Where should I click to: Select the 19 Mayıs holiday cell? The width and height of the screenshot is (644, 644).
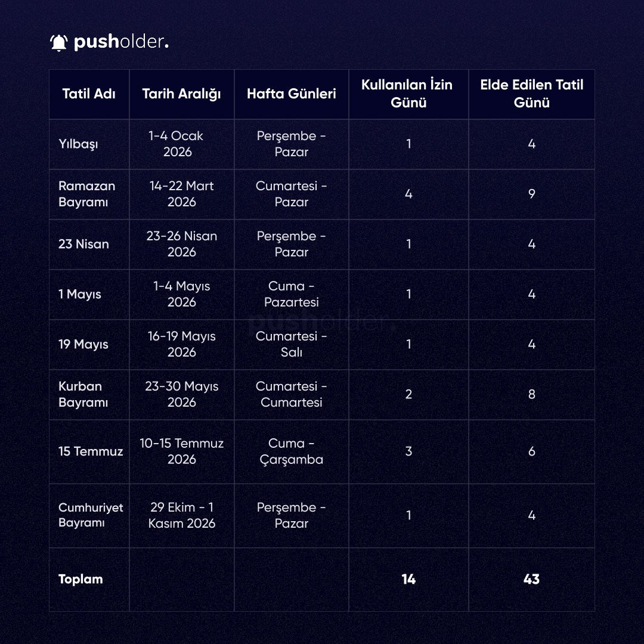tap(83, 344)
